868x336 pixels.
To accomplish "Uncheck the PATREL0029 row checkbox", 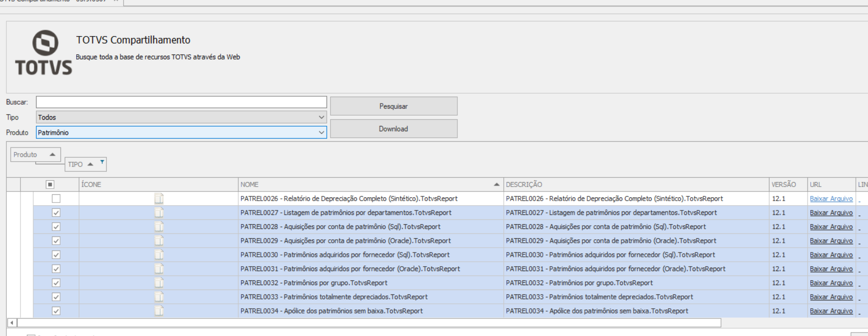I will pyautogui.click(x=56, y=241).
